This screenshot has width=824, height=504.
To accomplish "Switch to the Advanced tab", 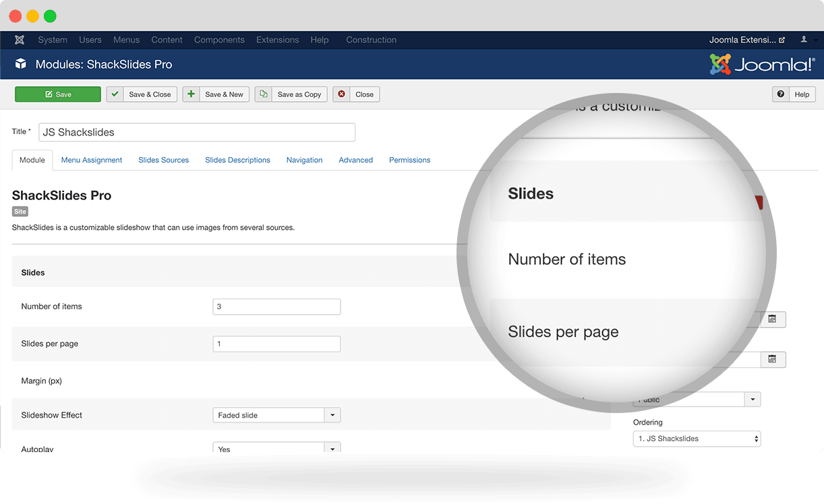I will click(356, 160).
